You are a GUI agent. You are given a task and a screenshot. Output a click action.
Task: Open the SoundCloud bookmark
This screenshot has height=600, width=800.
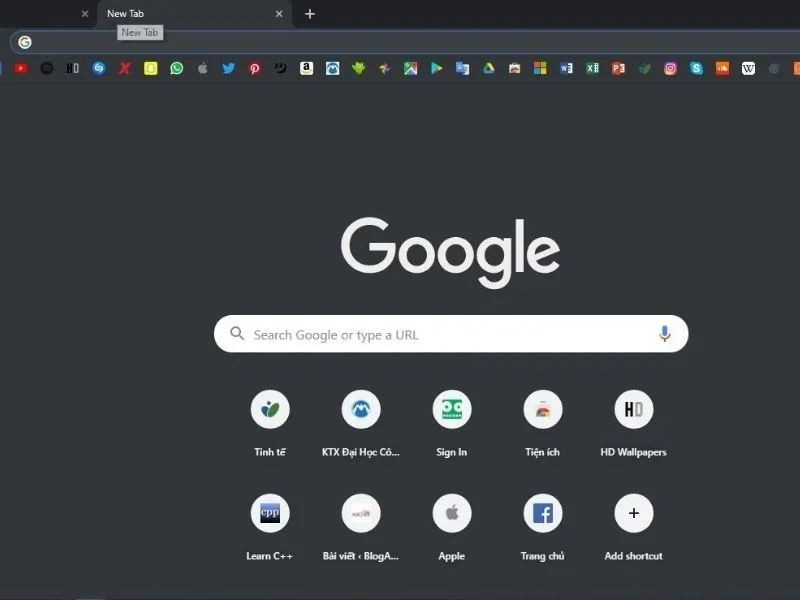click(722, 68)
